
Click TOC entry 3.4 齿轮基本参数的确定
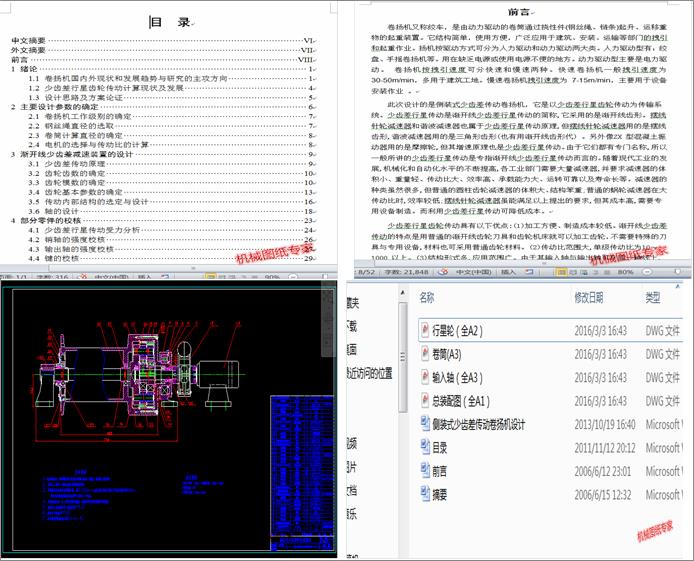pyautogui.click(x=75, y=192)
